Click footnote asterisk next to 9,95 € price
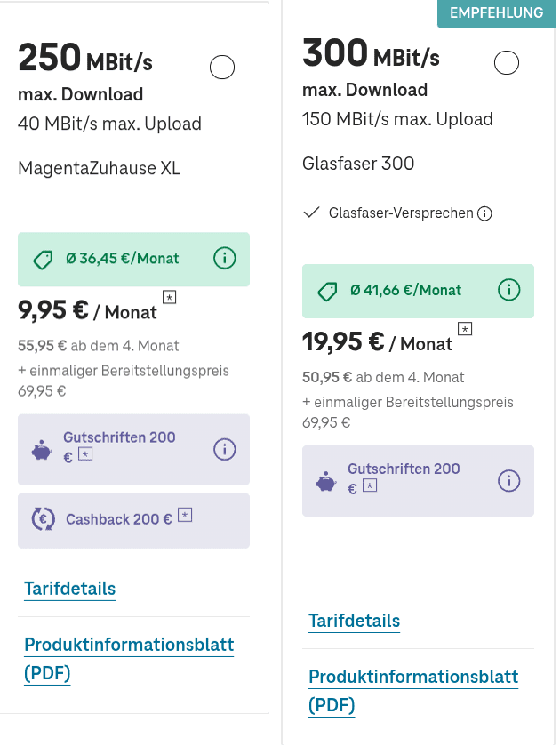The height and width of the screenshot is (746, 560). coord(169,296)
